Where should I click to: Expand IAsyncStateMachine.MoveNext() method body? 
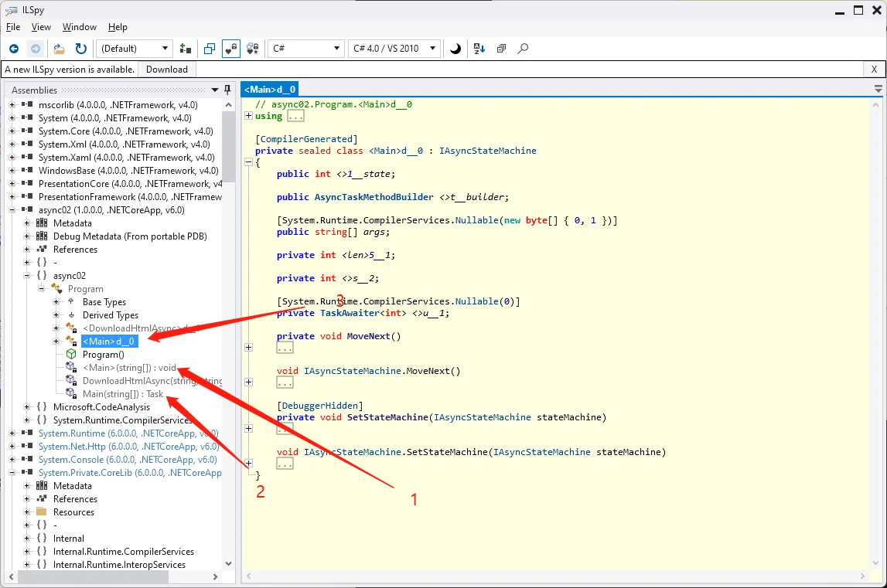248,382
